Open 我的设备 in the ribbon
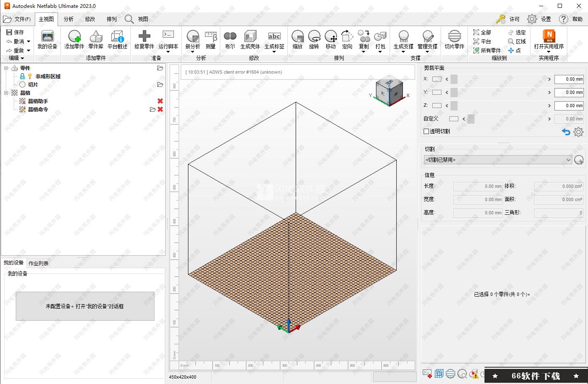This screenshot has width=588, height=384. tap(47, 40)
